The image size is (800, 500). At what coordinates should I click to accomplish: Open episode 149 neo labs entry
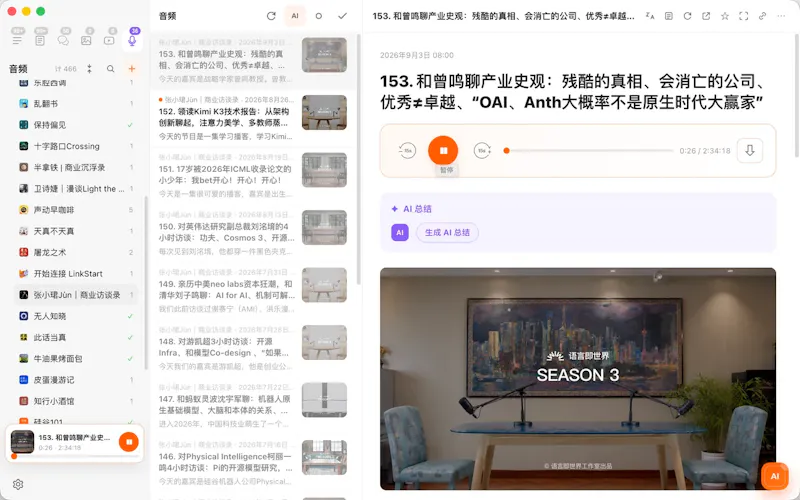click(x=253, y=291)
